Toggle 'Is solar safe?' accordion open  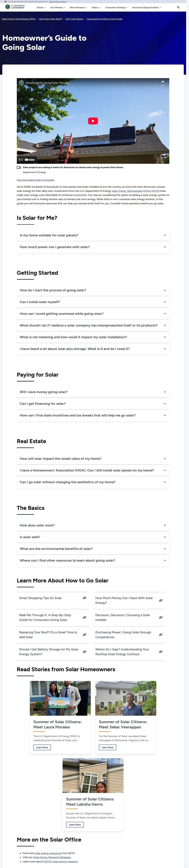coord(93,537)
